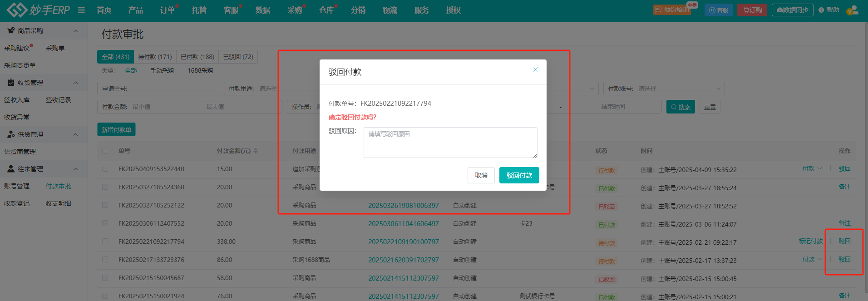Check the row FK20250327185252122 checkbox
The image size is (868, 301).
[105, 205]
